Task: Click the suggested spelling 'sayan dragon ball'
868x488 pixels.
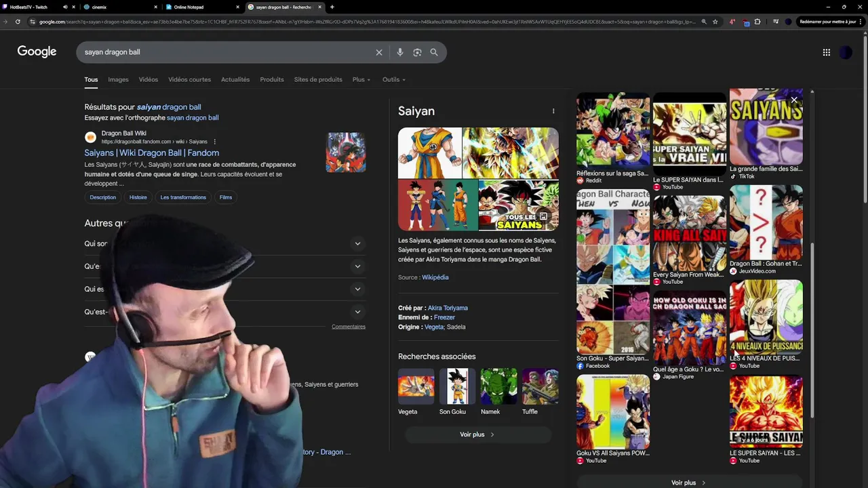Action: (x=193, y=118)
